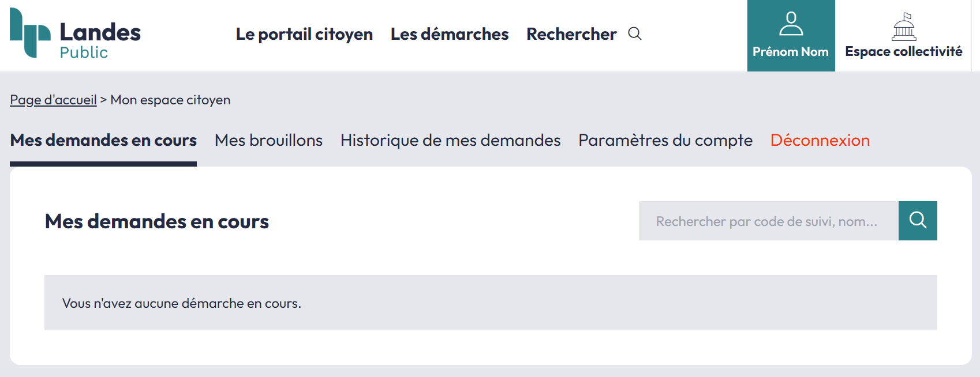
Task: Click the Landes Public wordmark text
Action: 100,40
